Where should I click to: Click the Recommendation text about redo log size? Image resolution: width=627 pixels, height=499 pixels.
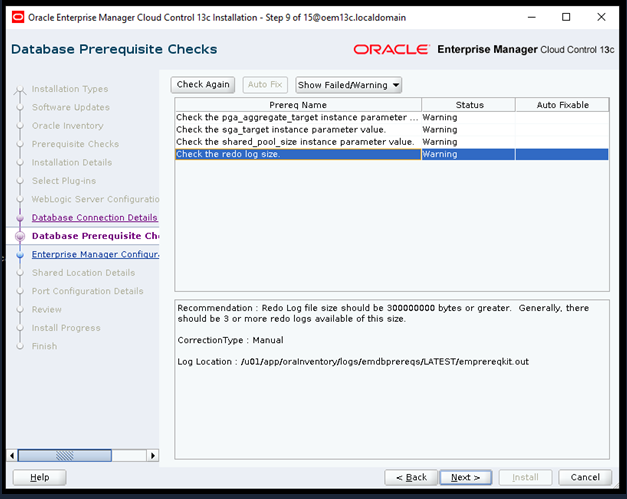point(383,313)
